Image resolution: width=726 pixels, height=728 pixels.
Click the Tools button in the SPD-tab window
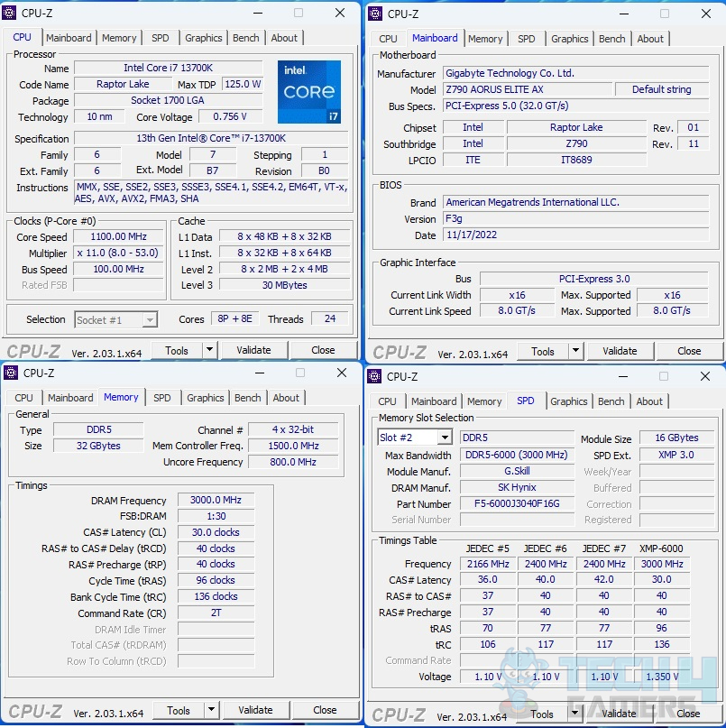point(542,714)
